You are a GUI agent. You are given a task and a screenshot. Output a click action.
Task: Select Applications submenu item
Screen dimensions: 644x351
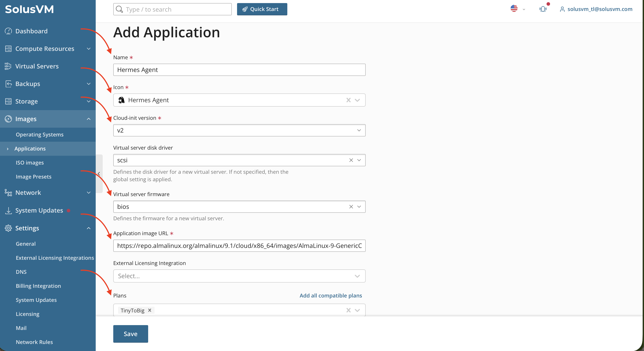(x=30, y=149)
